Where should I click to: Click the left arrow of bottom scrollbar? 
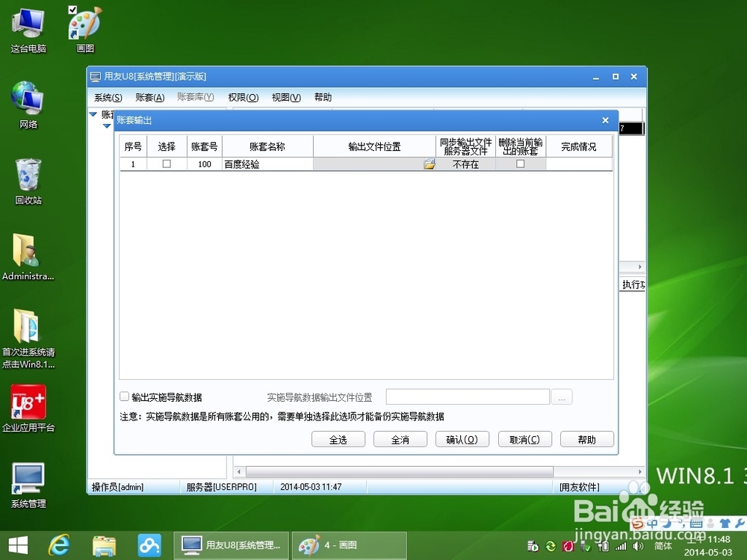click(239, 472)
